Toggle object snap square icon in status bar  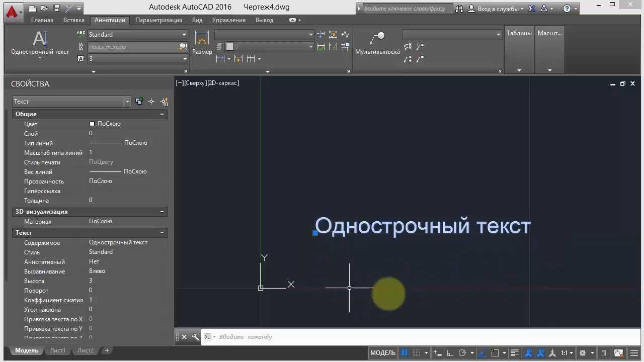coord(495,353)
